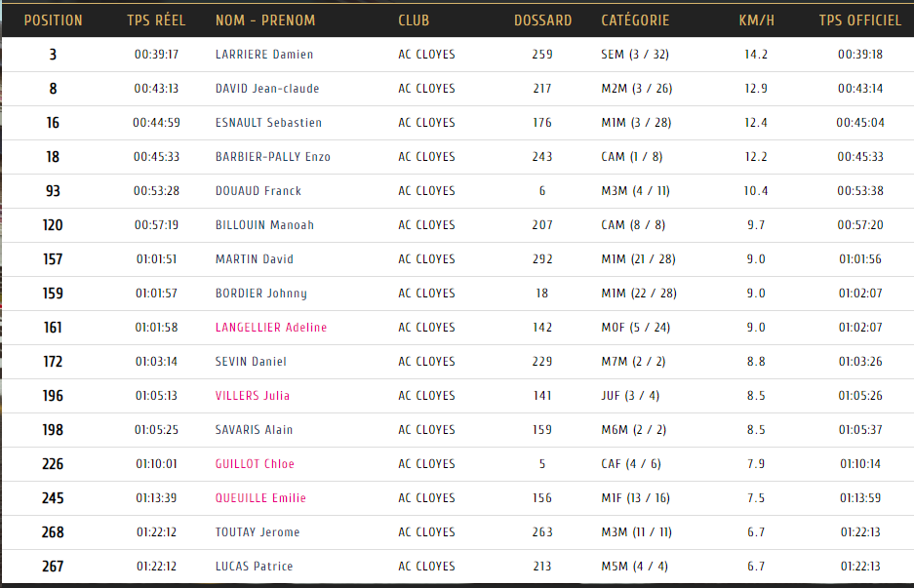Click position number 93

[x=53, y=190]
